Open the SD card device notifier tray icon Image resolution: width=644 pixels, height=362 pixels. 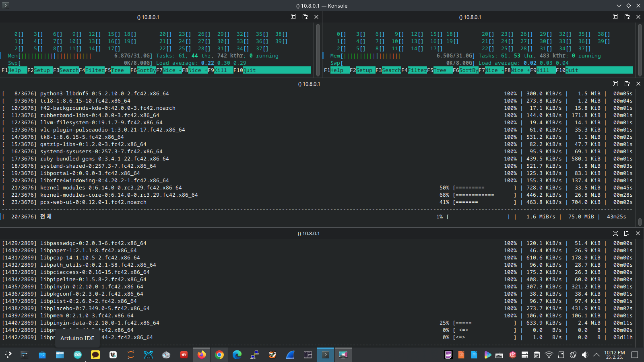click(x=561, y=355)
